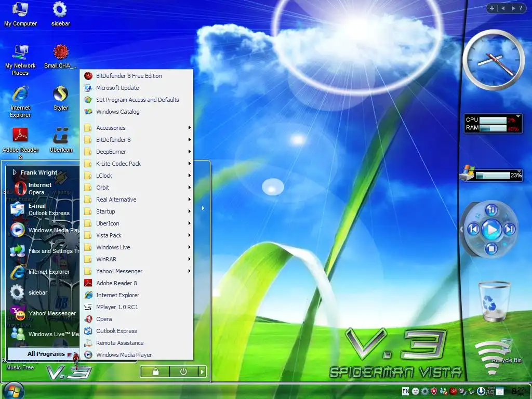Click the media gadget play button

click(x=491, y=230)
